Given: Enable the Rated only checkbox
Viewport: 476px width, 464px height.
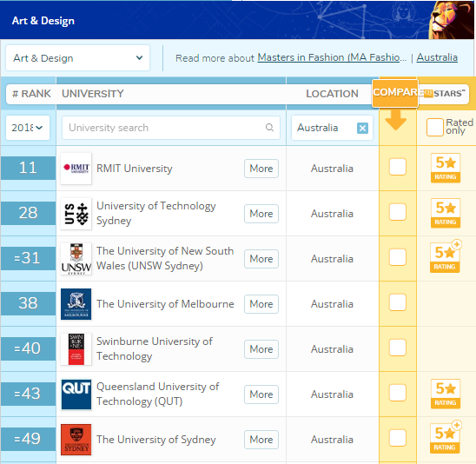Looking at the screenshot, I should (434, 127).
